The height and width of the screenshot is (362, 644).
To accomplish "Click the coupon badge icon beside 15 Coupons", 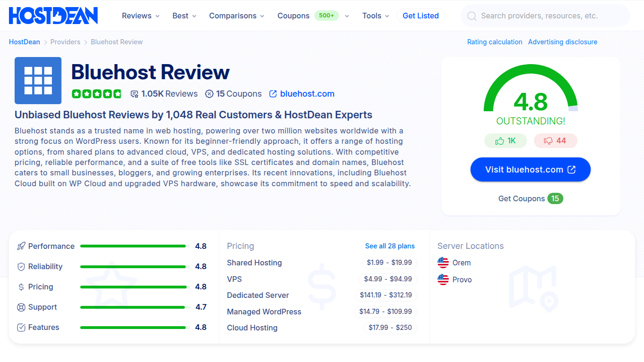I will pyautogui.click(x=209, y=94).
